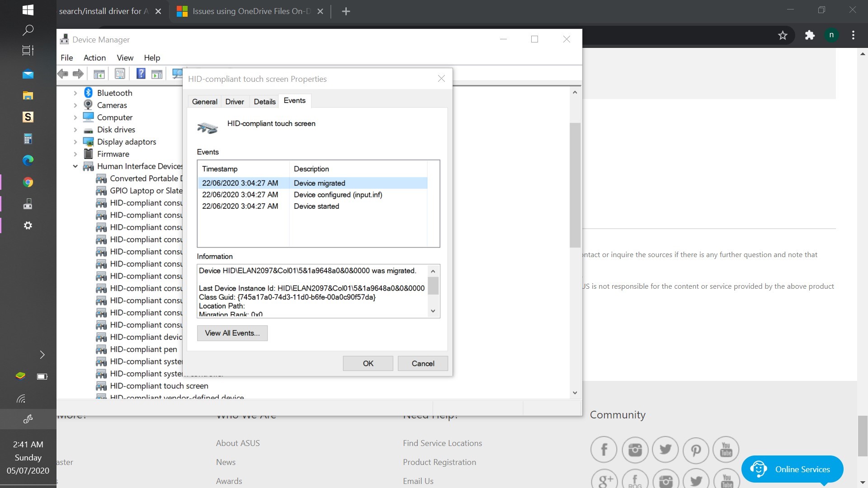Image resolution: width=868 pixels, height=488 pixels.
Task: Expand the Disk drives category
Action: [x=75, y=130]
